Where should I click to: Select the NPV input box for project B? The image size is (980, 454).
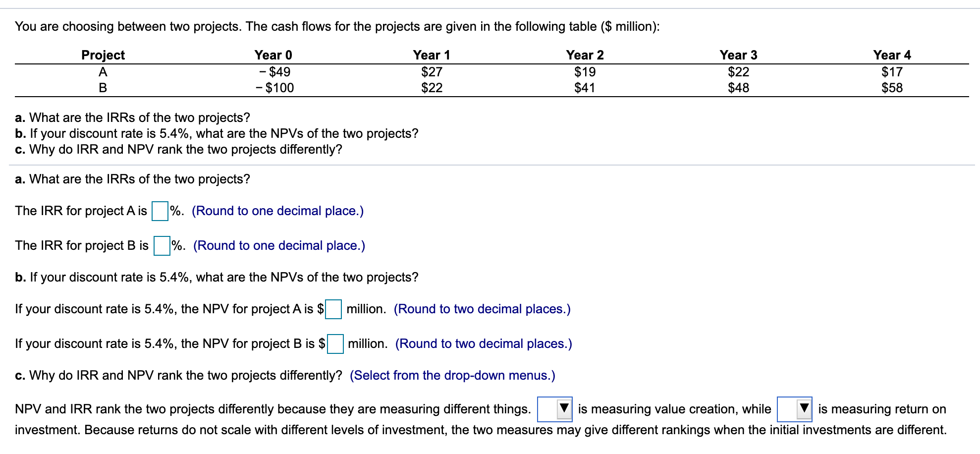(336, 343)
